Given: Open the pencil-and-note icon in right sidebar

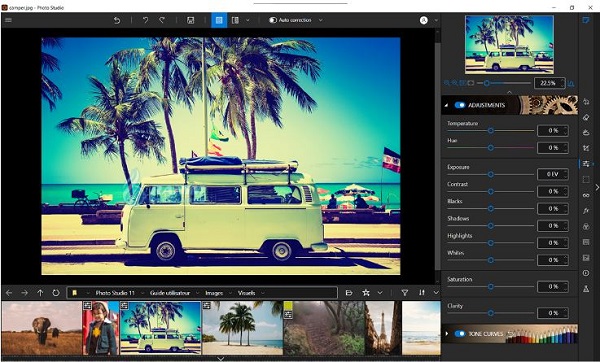Looking at the screenshot, I should click(x=586, y=20).
